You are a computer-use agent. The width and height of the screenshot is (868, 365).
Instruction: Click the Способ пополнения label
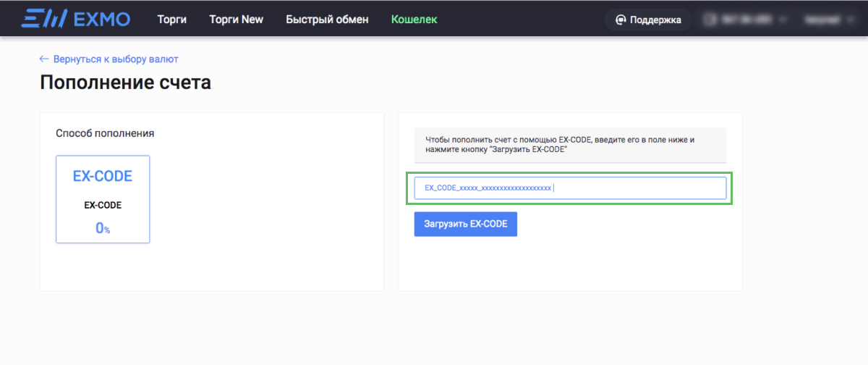105,133
